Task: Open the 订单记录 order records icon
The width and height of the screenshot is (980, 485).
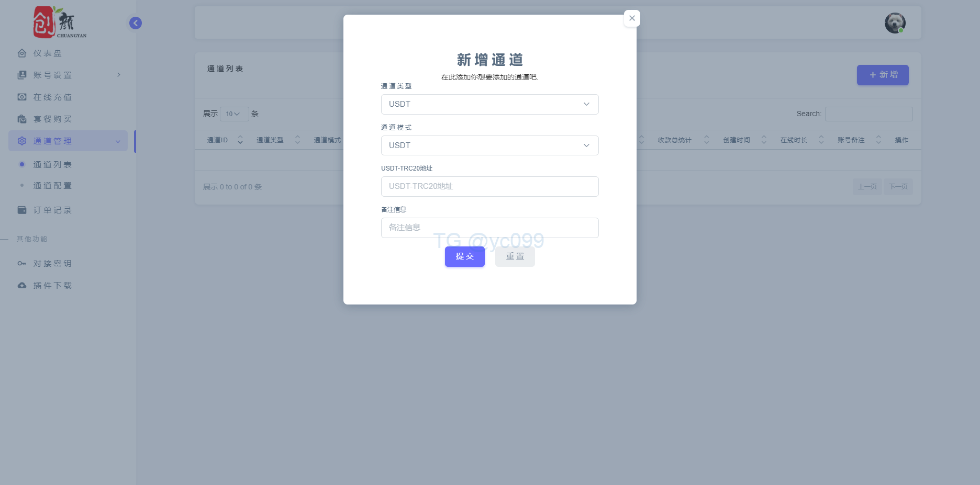Action: click(21, 210)
